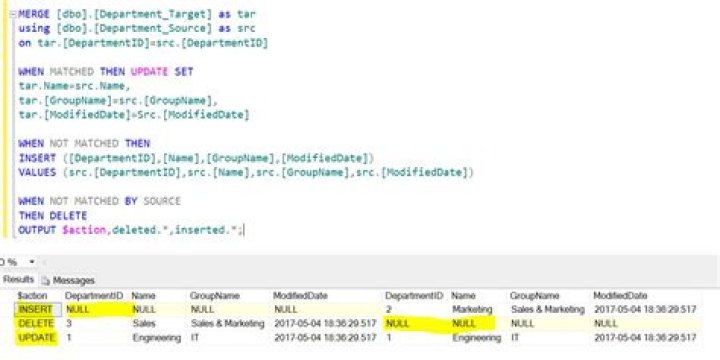Click the MERGE [dbo].[Department_Target] code line
The image size is (720, 360).
pos(137,14)
